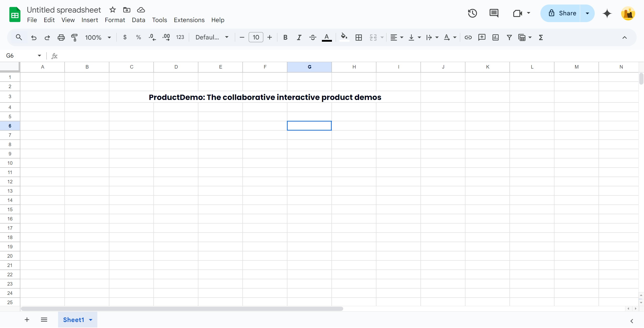Open Share quick actions arrow
The height and width of the screenshot is (328, 644).
587,13
